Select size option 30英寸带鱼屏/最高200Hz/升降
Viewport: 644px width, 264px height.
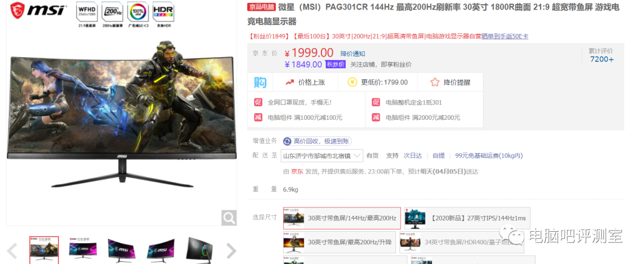(340, 242)
